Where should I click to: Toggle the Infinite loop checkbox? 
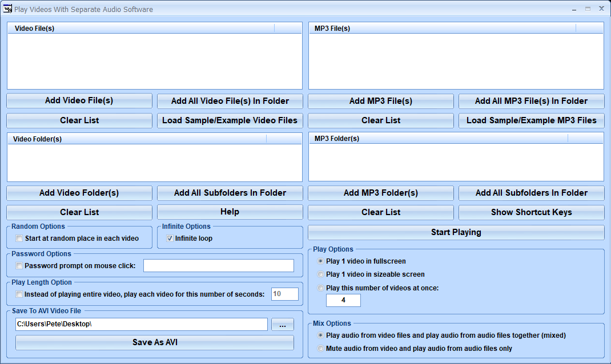(x=170, y=238)
